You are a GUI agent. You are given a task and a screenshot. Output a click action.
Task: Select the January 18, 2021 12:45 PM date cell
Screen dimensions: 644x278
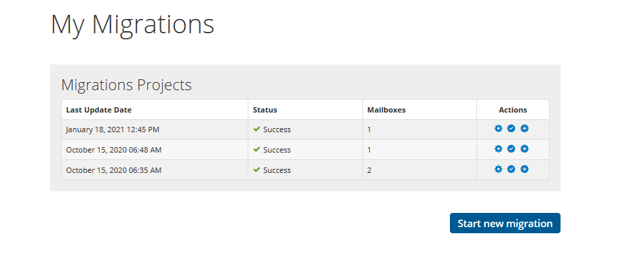155,130
